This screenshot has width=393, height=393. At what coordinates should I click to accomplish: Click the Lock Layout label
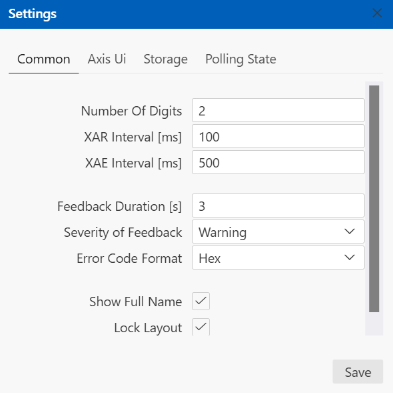148,328
